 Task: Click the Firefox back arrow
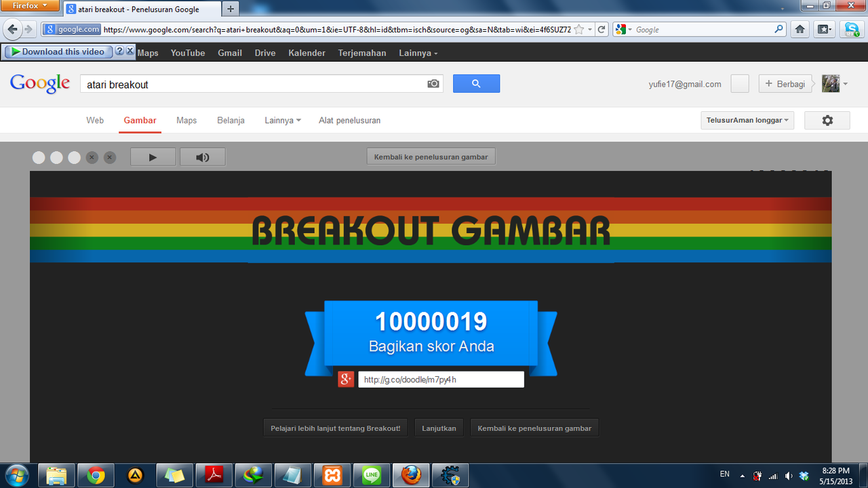(x=12, y=29)
